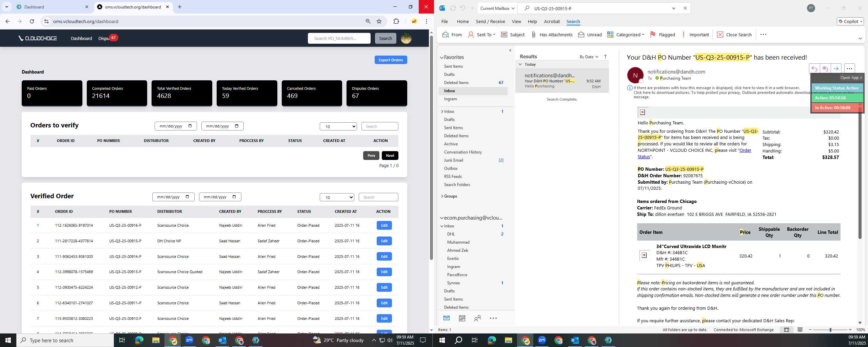Image resolution: width=868 pixels, height=347 pixels.
Task: Open the View ribbon tab
Action: pyautogui.click(x=516, y=21)
